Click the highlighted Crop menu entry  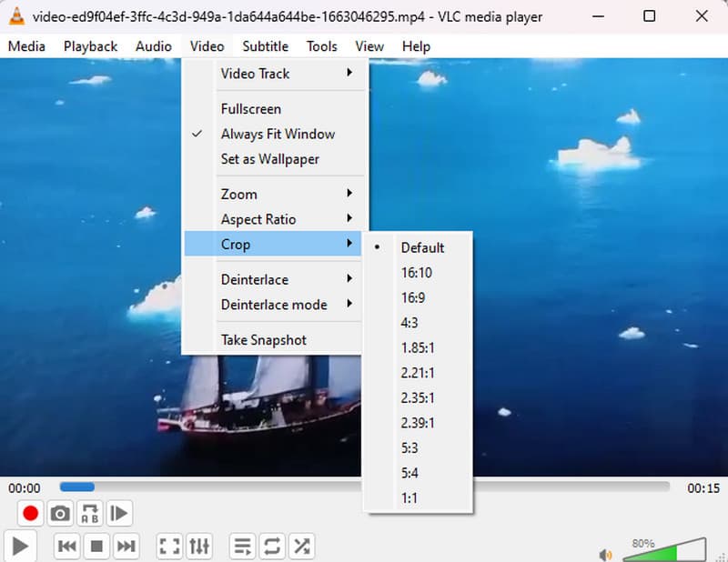272,244
